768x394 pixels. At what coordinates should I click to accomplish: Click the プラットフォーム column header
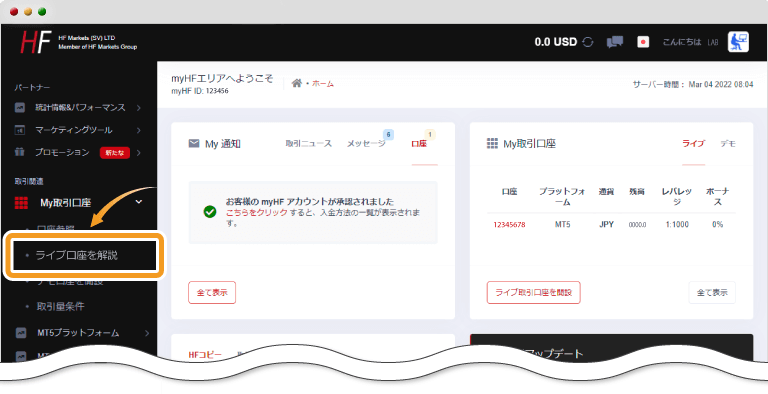tap(562, 197)
